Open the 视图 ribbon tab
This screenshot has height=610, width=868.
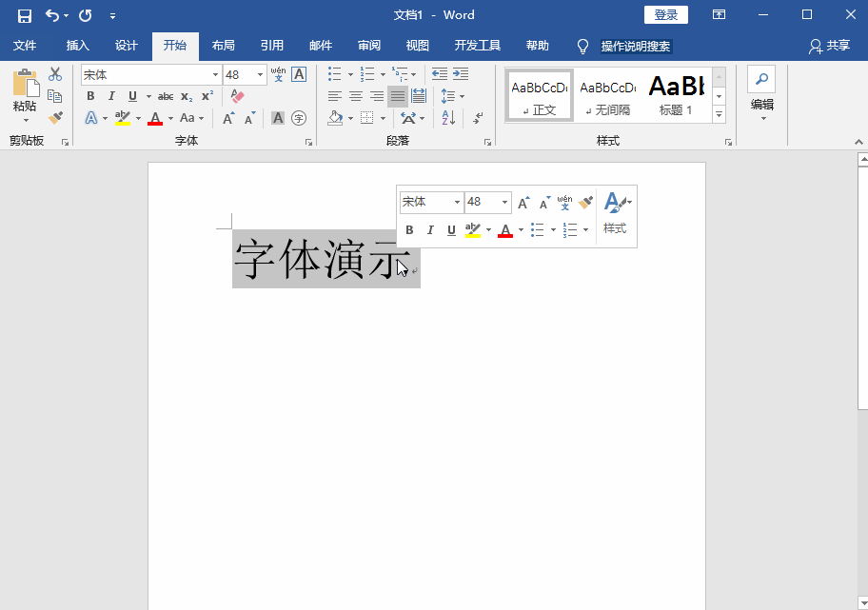417,45
